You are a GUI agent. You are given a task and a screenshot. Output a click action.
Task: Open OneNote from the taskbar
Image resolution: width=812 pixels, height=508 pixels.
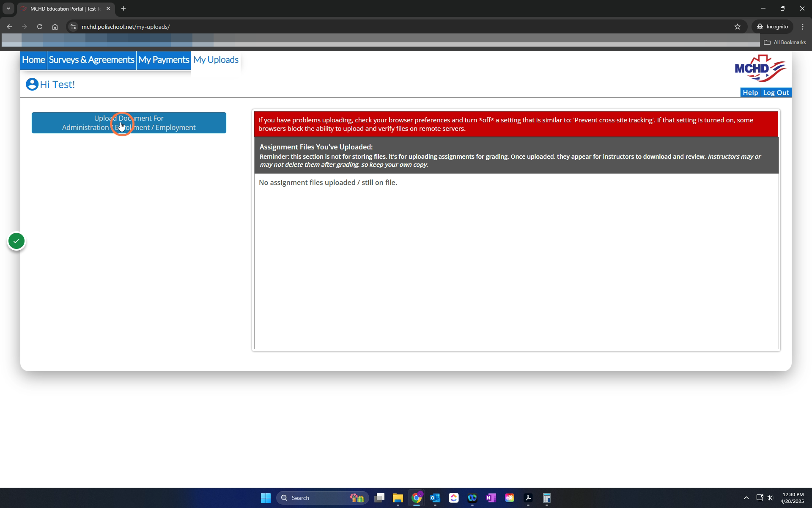click(491, 498)
